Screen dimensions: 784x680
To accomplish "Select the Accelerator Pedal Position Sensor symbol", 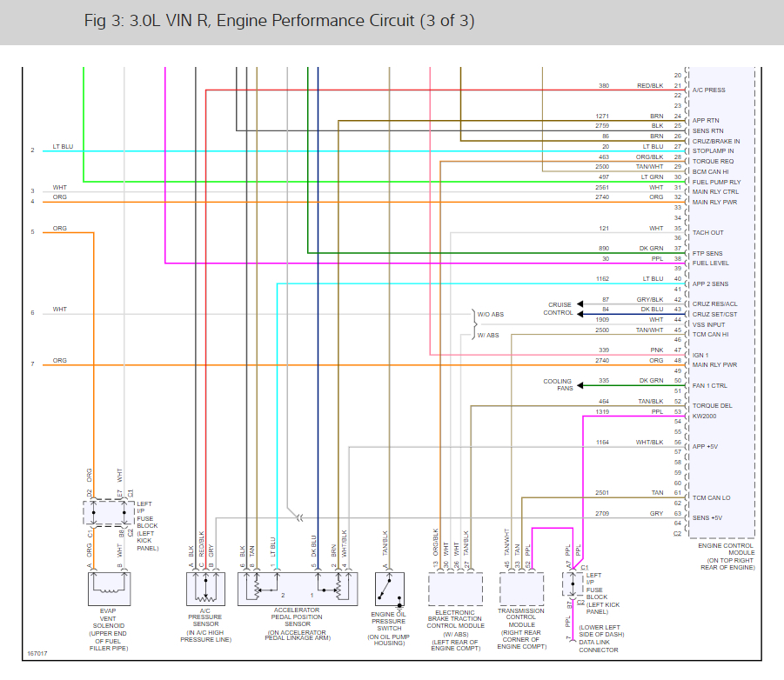I will click(x=298, y=589).
